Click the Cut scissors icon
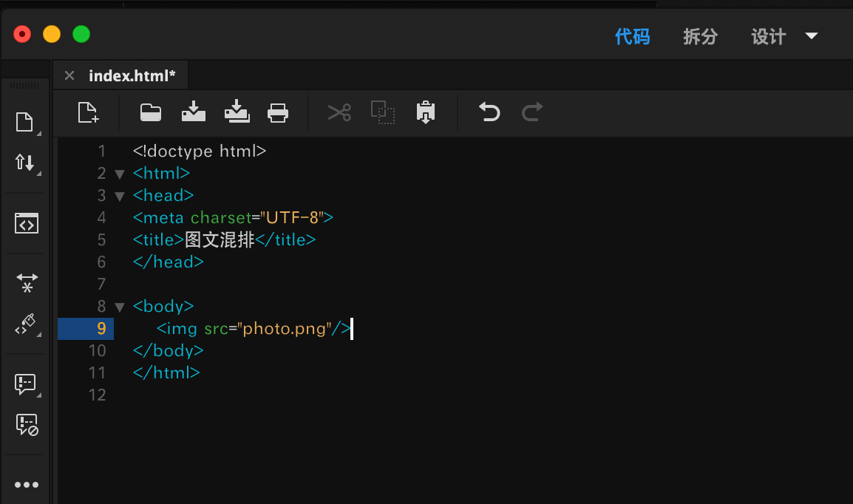 click(x=339, y=112)
